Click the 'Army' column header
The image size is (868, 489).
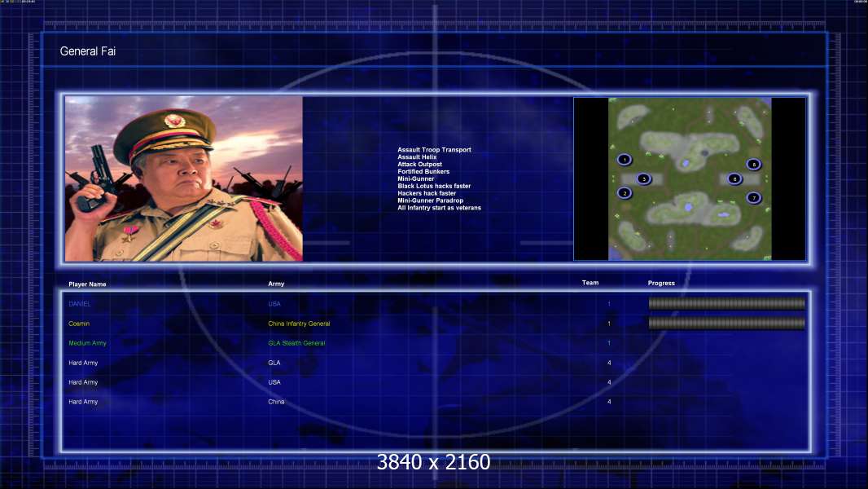[x=276, y=284]
